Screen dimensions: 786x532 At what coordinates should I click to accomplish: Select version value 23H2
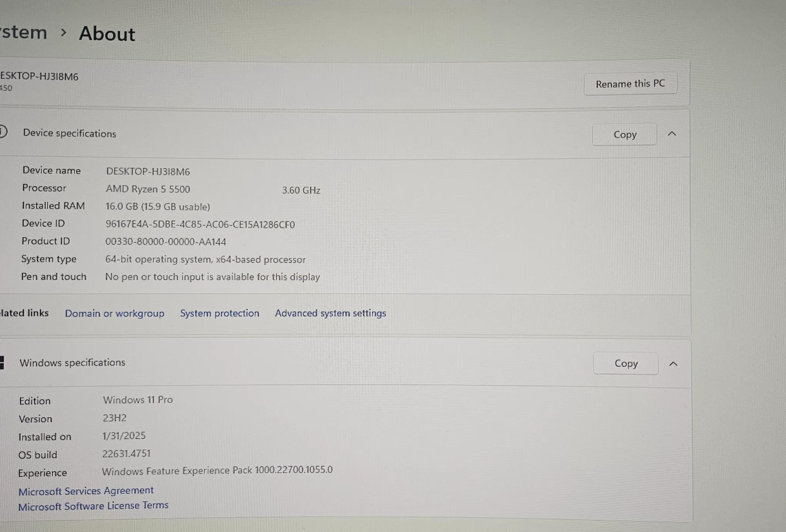point(114,418)
